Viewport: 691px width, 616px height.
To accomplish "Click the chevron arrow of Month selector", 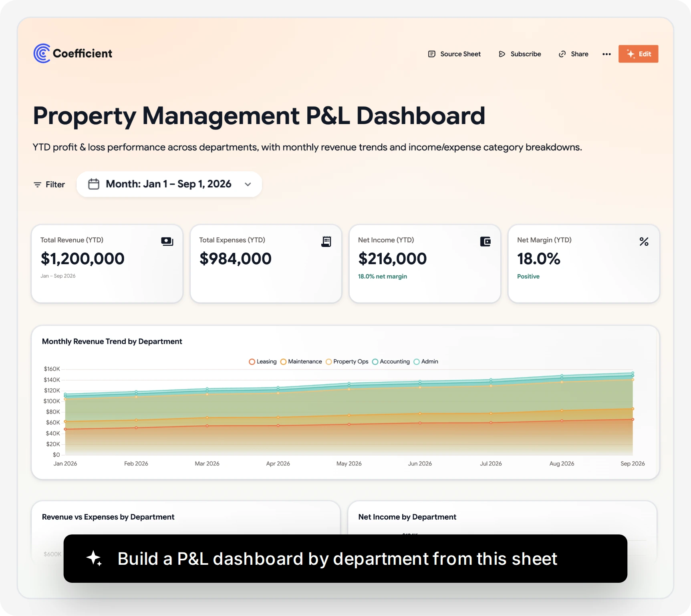I will pyautogui.click(x=248, y=184).
